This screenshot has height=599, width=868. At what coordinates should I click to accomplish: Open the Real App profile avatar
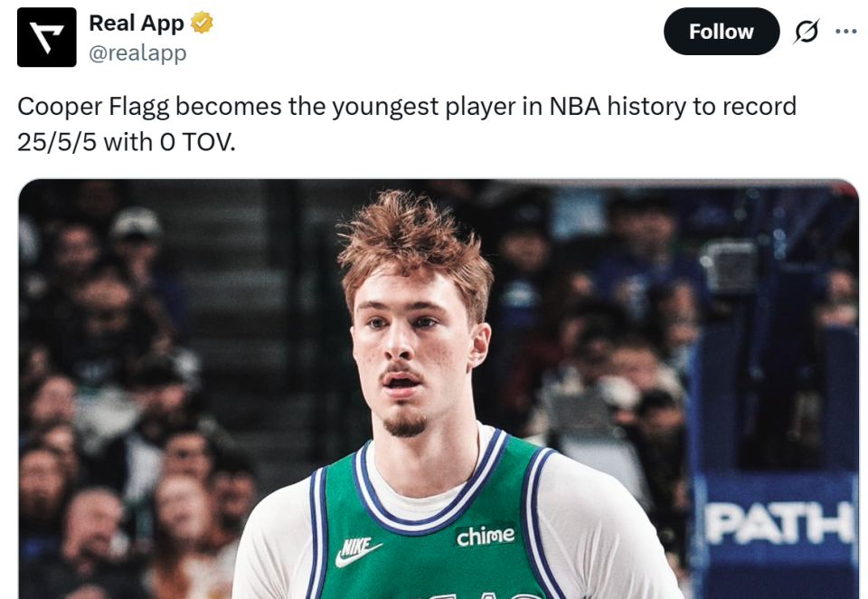[47, 37]
